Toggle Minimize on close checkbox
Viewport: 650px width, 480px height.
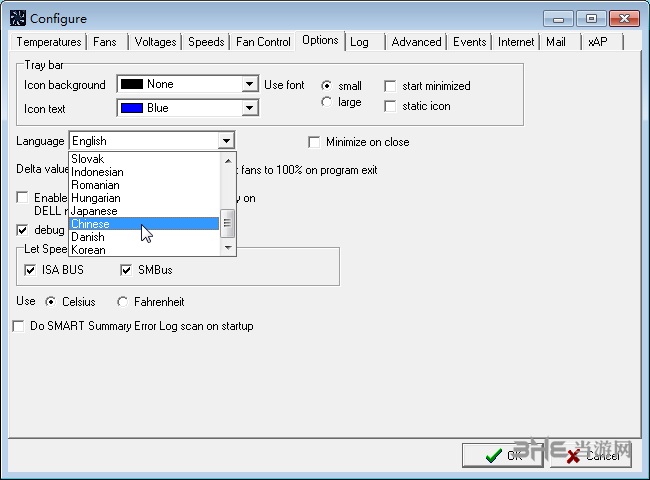coord(314,142)
